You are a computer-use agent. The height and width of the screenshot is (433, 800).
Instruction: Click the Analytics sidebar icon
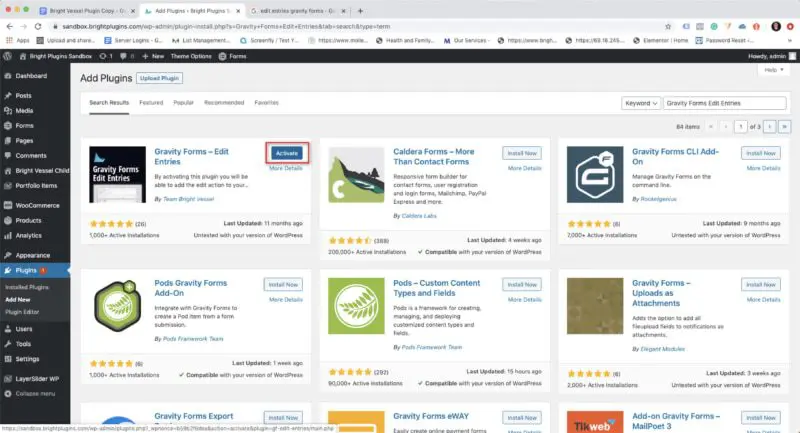7,235
